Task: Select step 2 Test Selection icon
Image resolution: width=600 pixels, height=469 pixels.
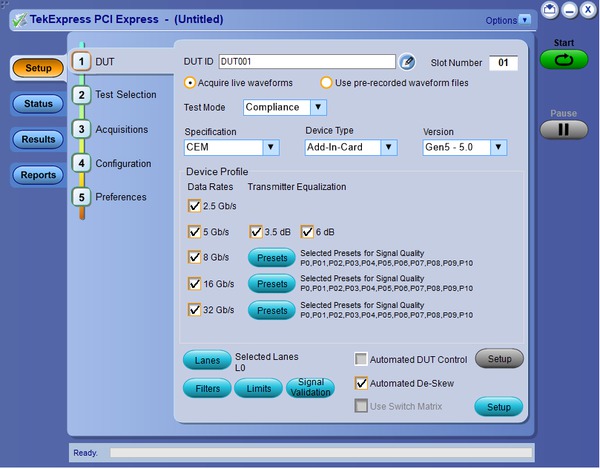Action: (82, 95)
